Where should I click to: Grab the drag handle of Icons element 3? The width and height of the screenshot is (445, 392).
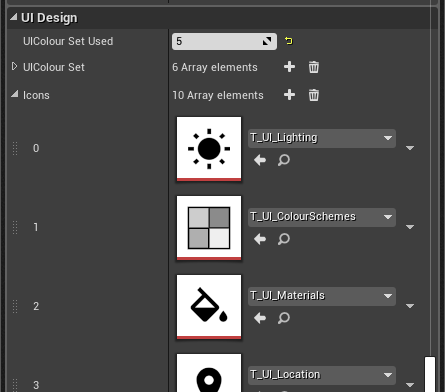[15, 385]
